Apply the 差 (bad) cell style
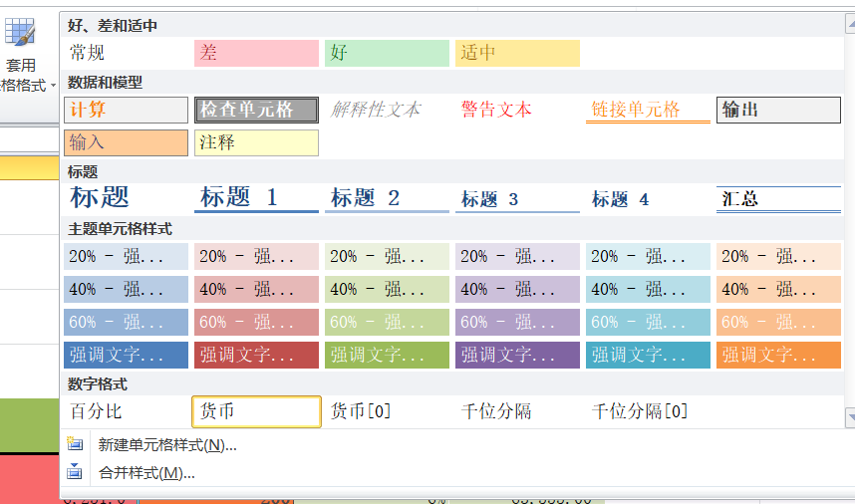This screenshot has height=504, width=855. point(256,53)
